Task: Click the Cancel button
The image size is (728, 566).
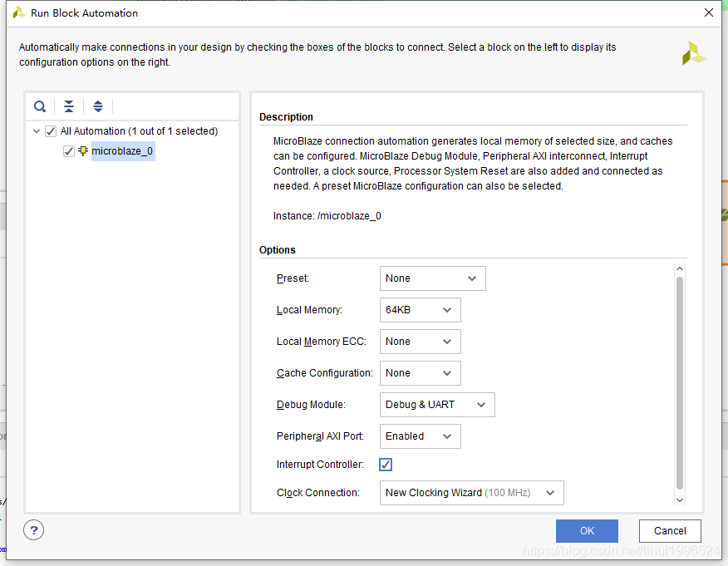Action: click(670, 531)
